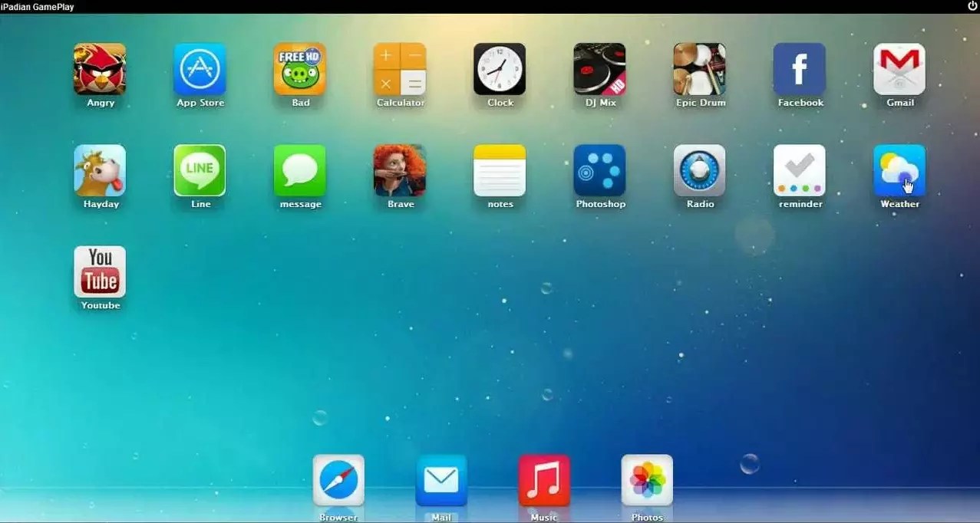Open the Bad Piggies app icon
Screen dimensions: 980x523
(300, 69)
